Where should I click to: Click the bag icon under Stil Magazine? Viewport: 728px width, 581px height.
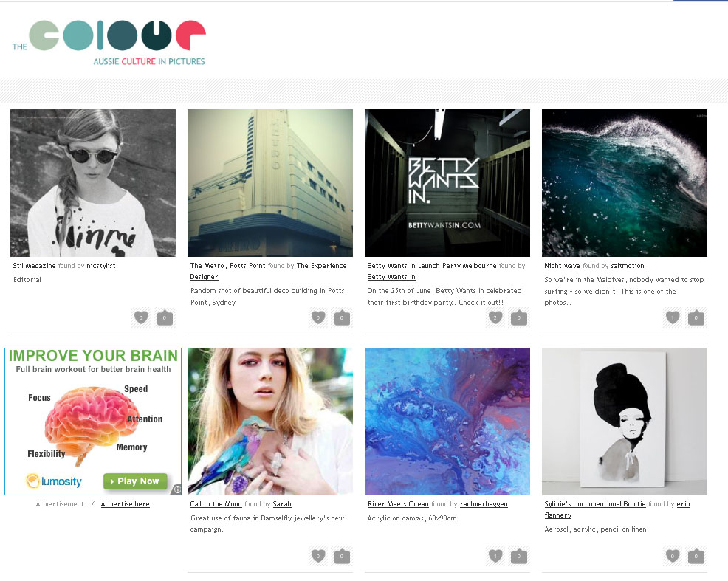[x=165, y=317]
